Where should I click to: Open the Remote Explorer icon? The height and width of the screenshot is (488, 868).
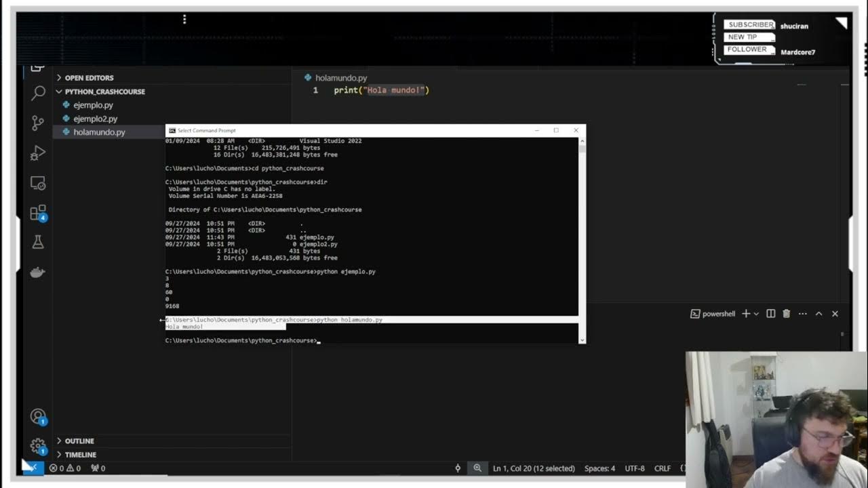(x=37, y=182)
